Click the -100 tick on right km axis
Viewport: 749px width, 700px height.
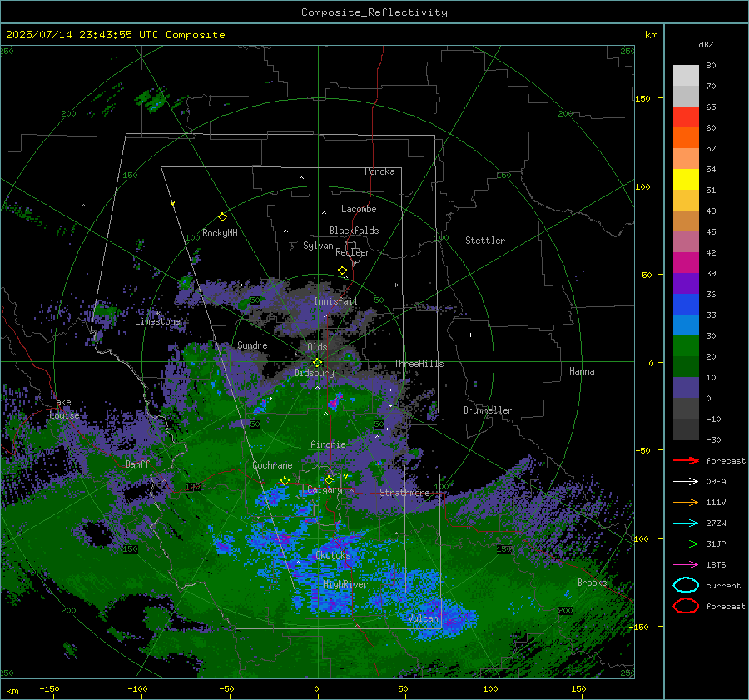[639, 539]
